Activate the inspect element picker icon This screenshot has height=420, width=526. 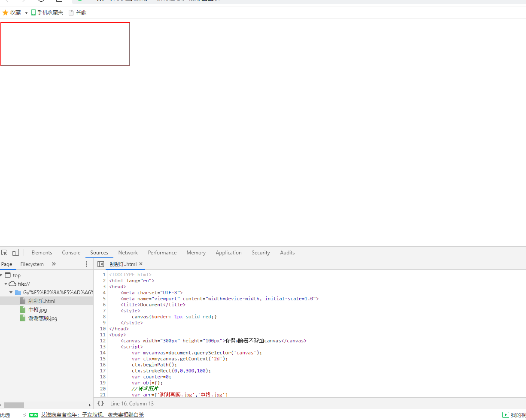coord(4,253)
